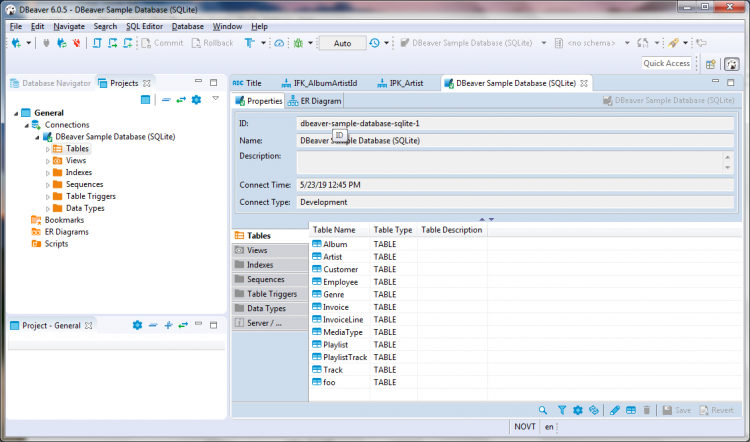Click the Album table icon in the list
This screenshot has width=750, height=442.
pyautogui.click(x=317, y=244)
